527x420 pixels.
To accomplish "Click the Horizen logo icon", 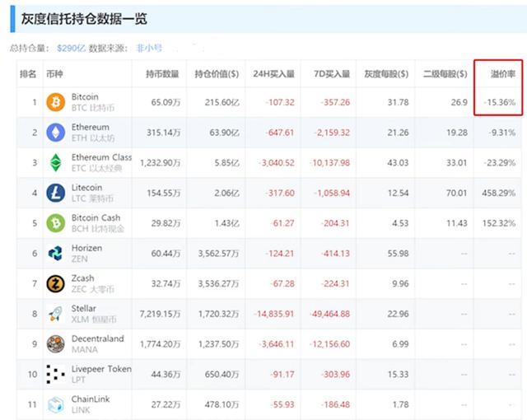I will click(x=55, y=254).
